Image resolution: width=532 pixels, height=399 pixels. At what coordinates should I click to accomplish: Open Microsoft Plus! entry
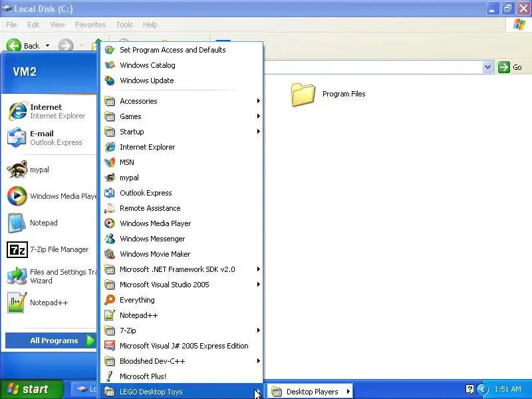coord(182,376)
